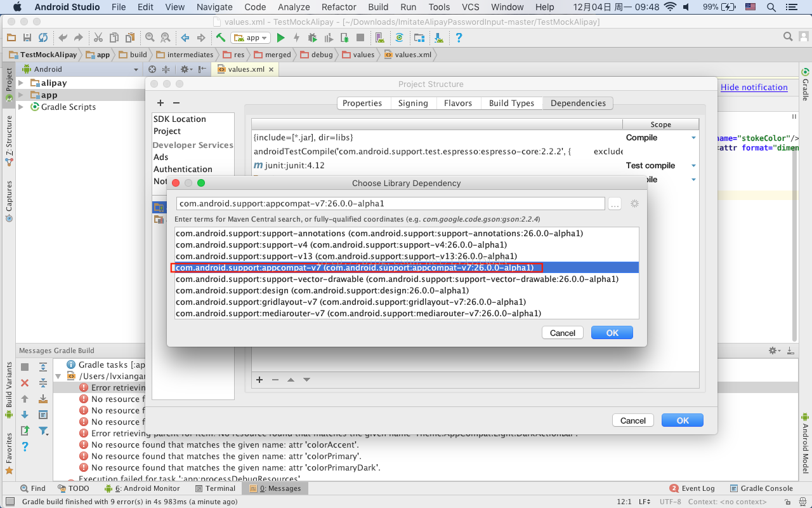Click blue Help question mark in main toolbar
Image resolution: width=812 pixels, height=508 pixels.
coord(459,37)
